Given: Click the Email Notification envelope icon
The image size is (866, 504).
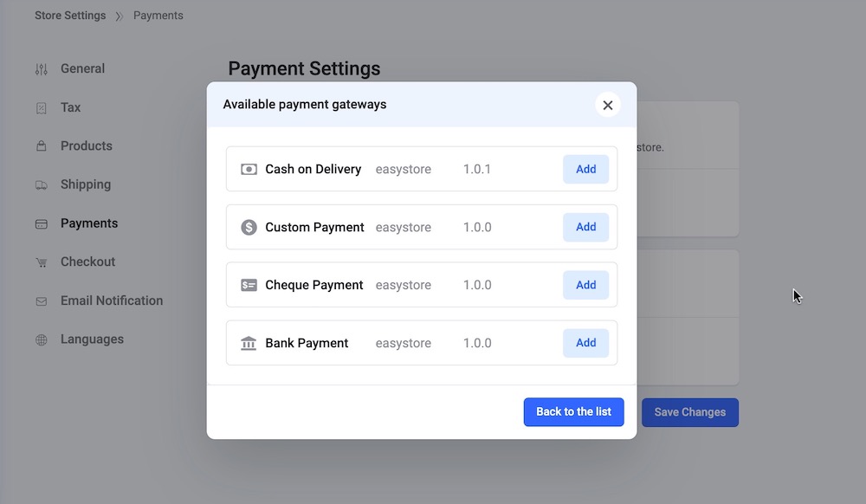Looking at the screenshot, I should coord(42,301).
